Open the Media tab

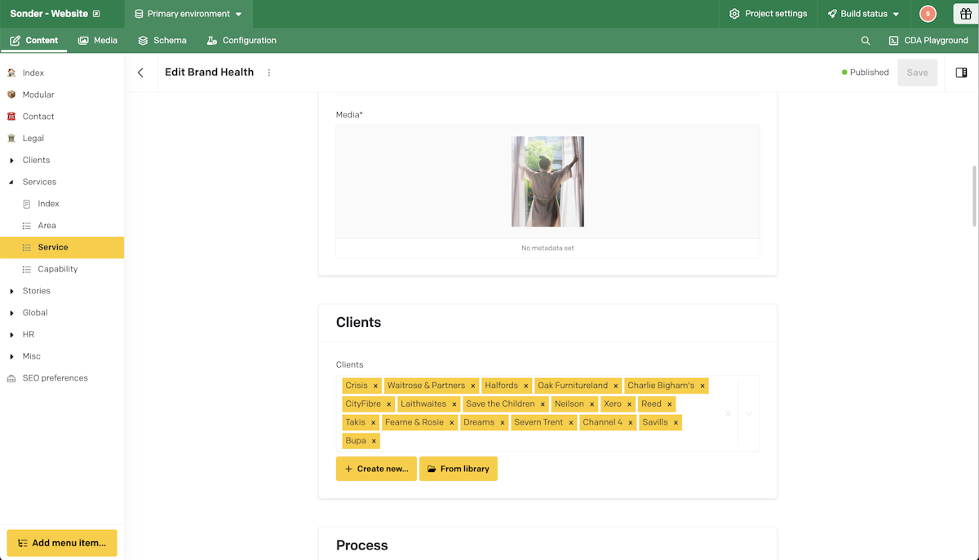pyautogui.click(x=98, y=41)
